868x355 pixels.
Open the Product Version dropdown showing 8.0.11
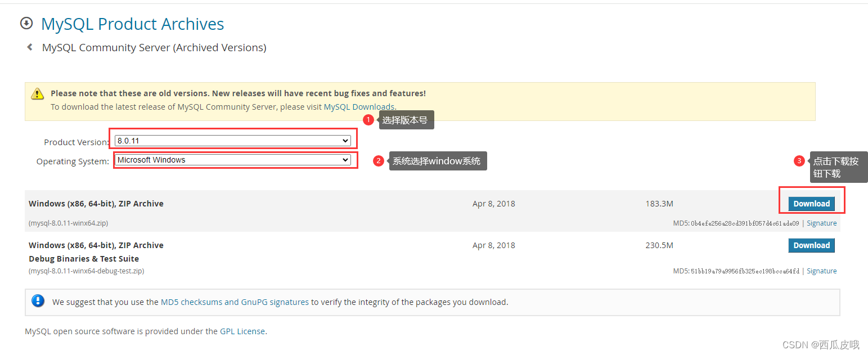pyautogui.click(x=232, y=140)
